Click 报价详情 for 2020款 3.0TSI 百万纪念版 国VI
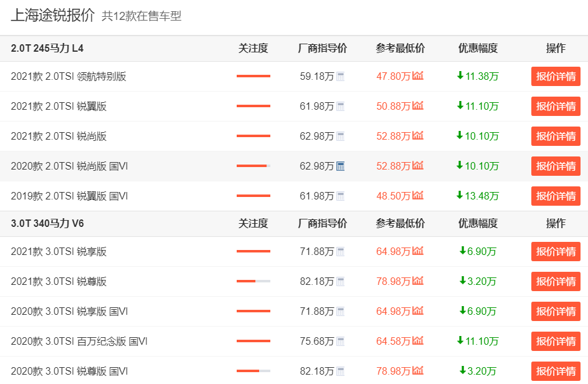Viewport: 588px width, 384px height. pos(556,341)
